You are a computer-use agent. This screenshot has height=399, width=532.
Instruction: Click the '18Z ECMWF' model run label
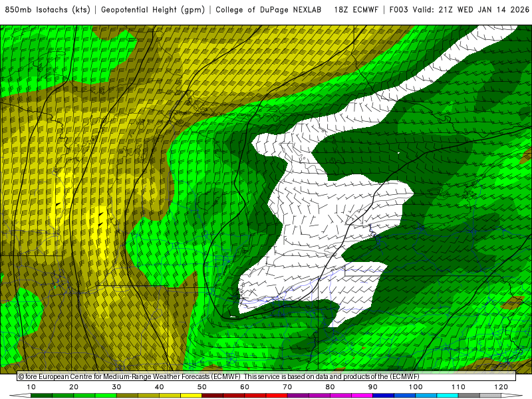[356, 10]
